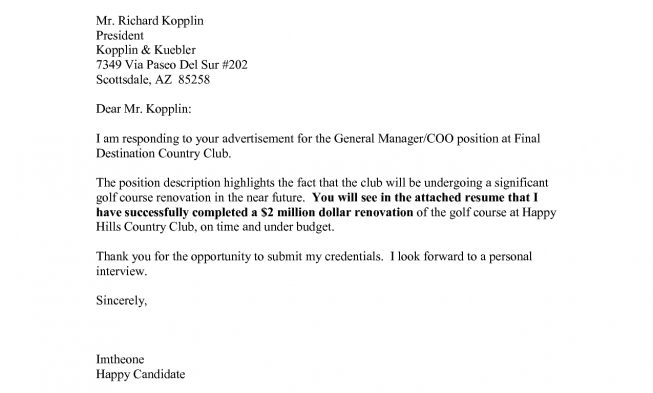Viewport: 653px width, 393px height.
Task: Place cursor on Dear Mr. Kopplin greeting
Action: pyautogui.click(x=144, y=109)
